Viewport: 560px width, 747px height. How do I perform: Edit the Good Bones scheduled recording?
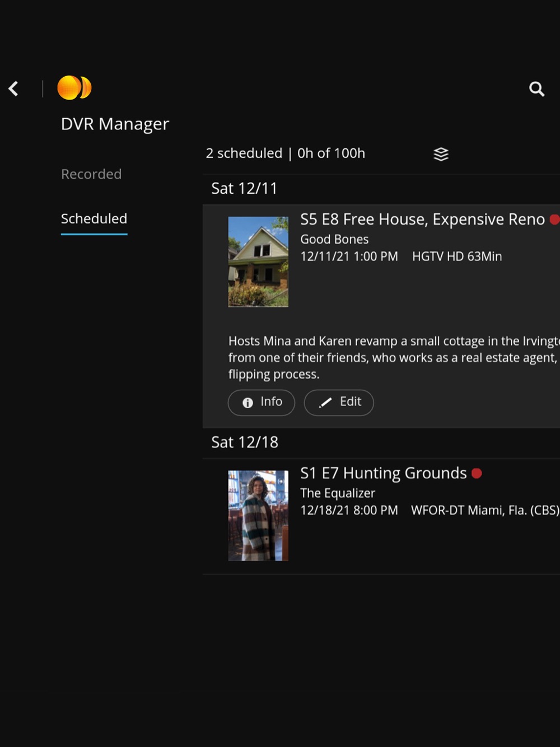[x=339, y=402]
